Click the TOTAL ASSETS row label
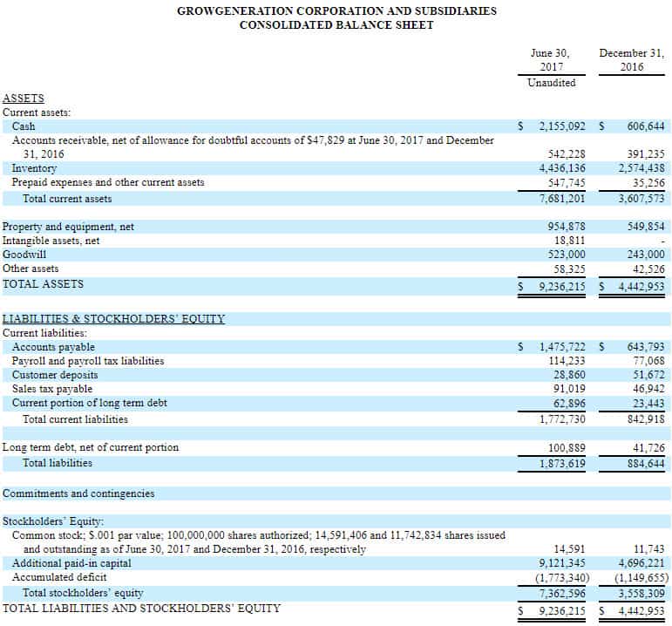 click(44, 284)
